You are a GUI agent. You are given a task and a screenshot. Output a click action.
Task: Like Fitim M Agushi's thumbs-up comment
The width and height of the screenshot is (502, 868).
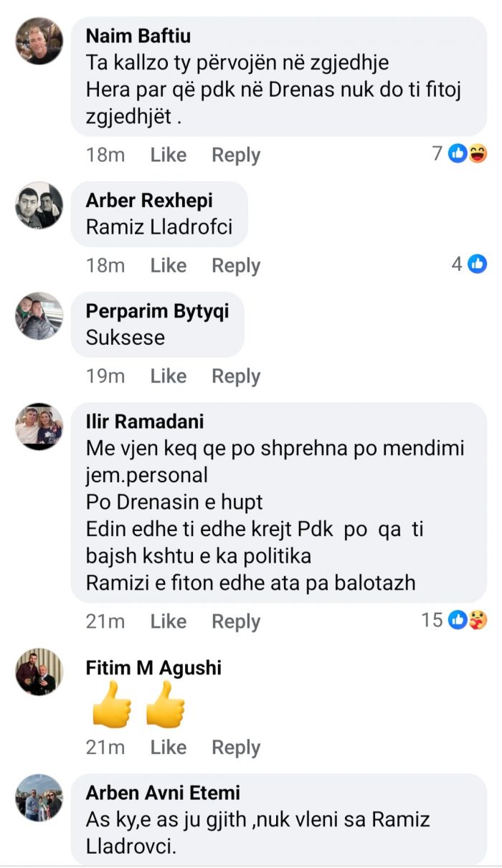(x=168, y=747)
